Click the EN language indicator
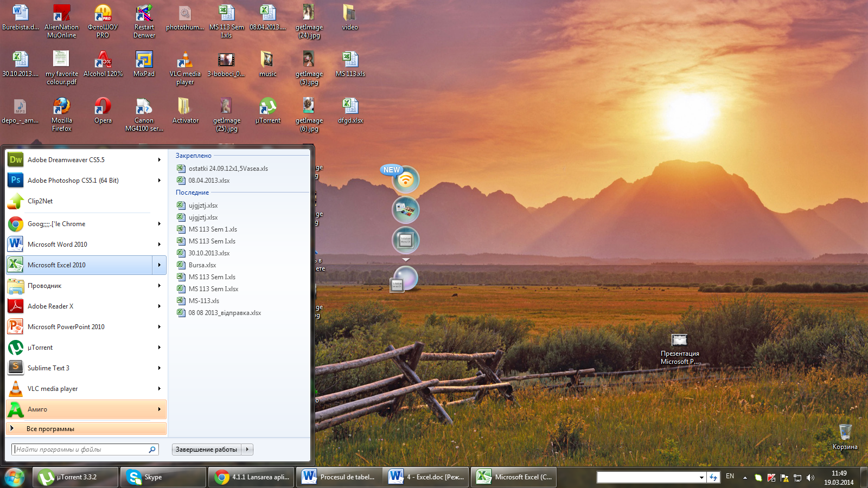 coord(730,477)
